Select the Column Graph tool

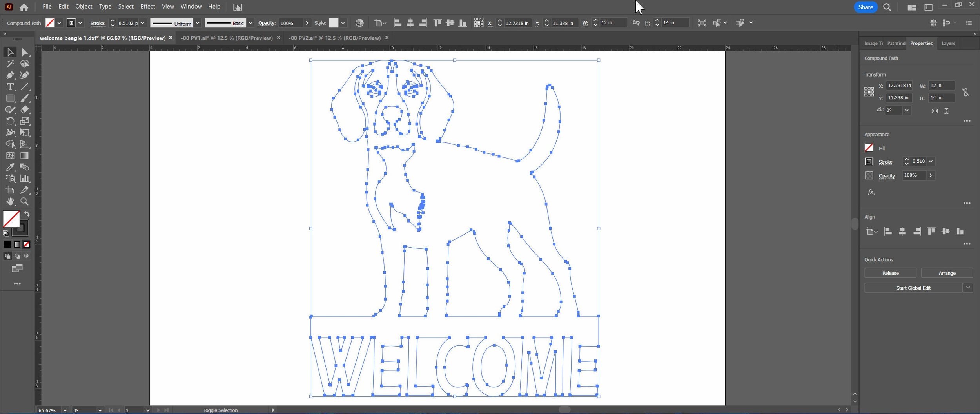pos(25,179)
